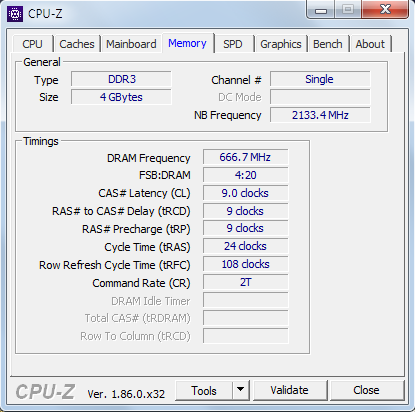This screenshot has width=415, height=412.
Task: Click the FSB:DRAM 4:20 value
Action: click(245, 175)
